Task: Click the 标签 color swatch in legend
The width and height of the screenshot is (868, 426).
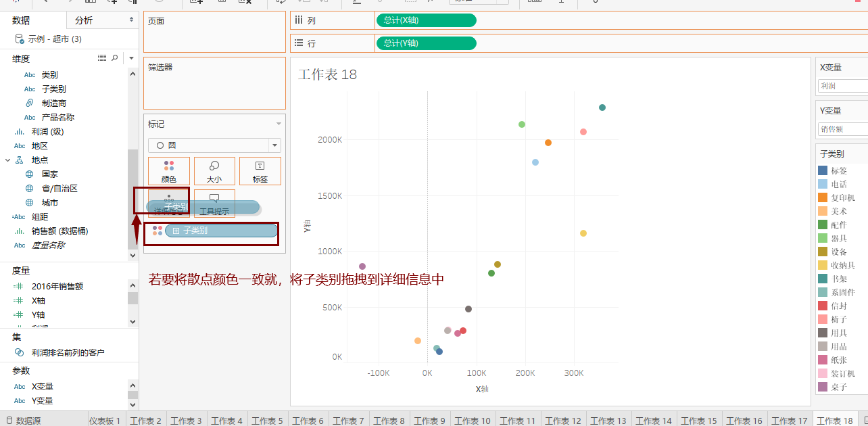Action: coord(823,170)
